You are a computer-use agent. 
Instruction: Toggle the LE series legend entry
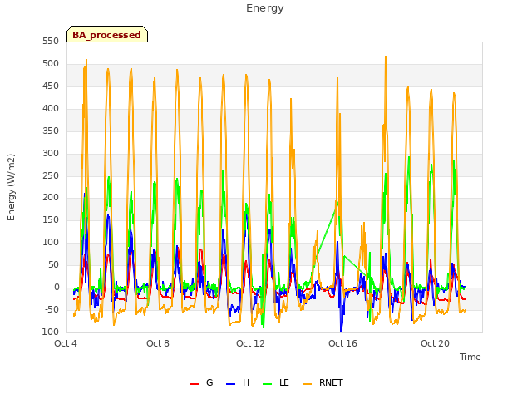[x=276, y=382]
